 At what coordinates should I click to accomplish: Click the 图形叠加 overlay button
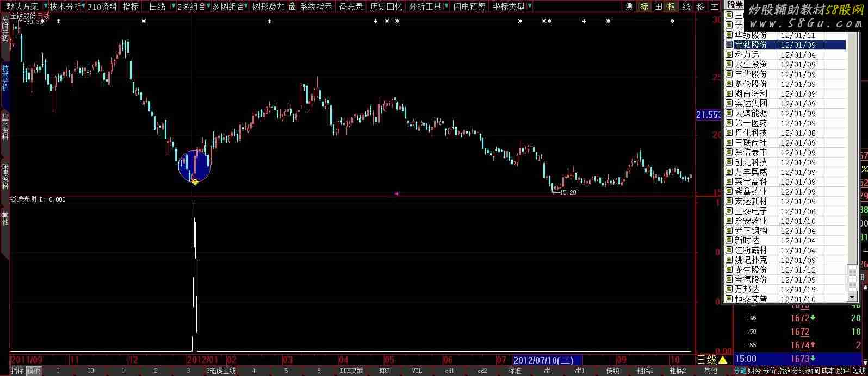269,7
